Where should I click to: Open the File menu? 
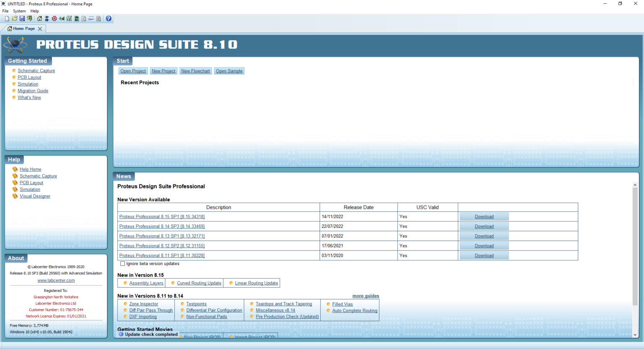coord(5,11)
